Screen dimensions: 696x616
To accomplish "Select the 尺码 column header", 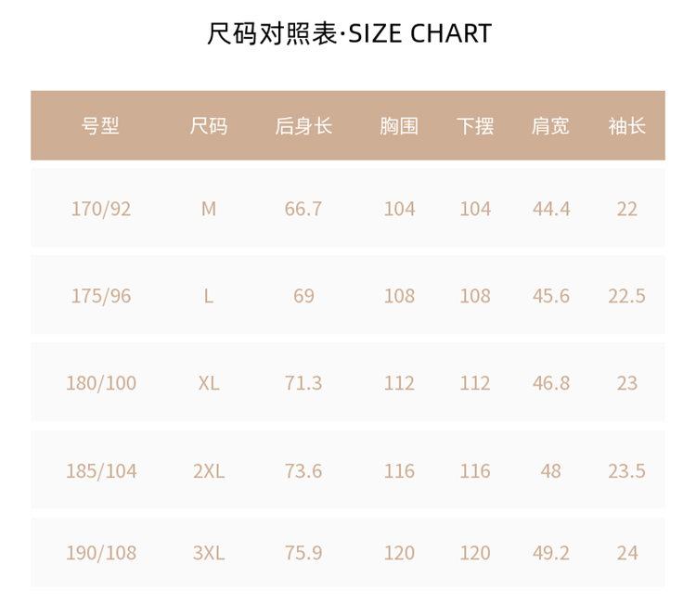I will tap(209, 126).
